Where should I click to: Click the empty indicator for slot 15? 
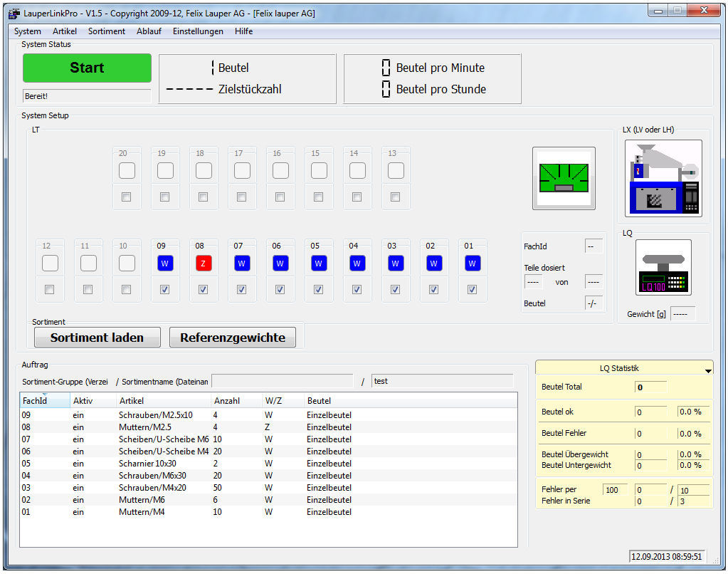319,171
